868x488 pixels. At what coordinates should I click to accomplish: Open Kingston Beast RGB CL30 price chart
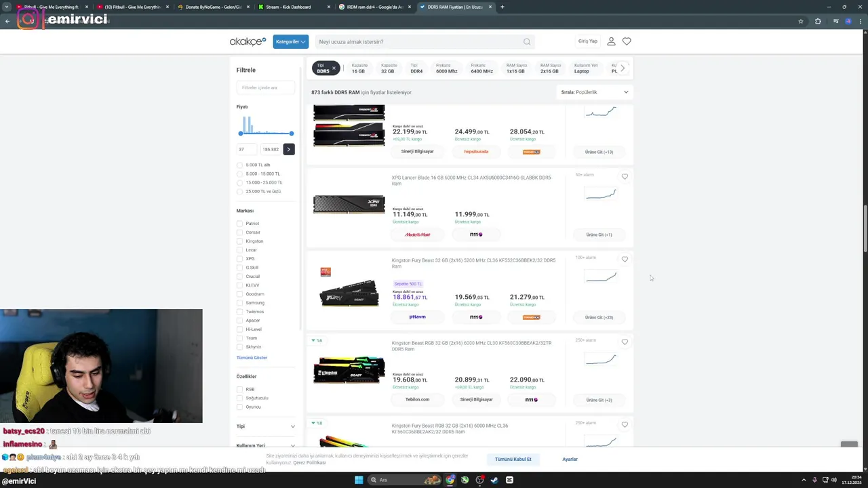click(x=601, y=360)
